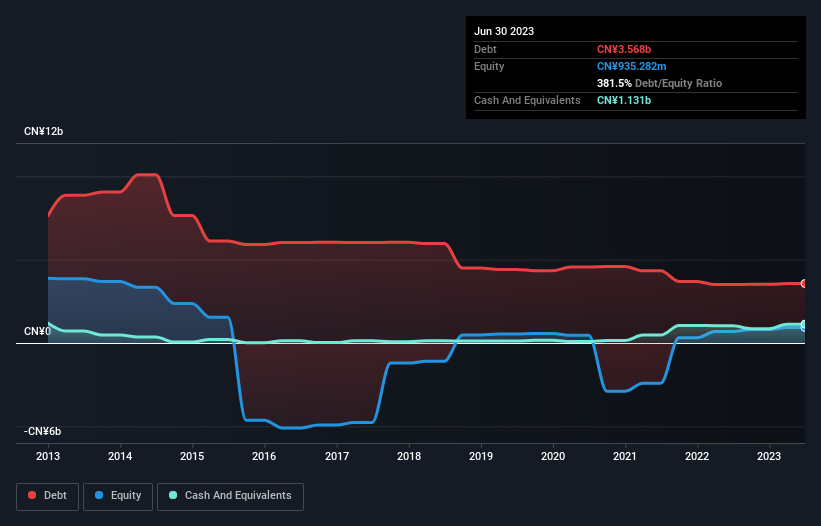Toggle the Equity series legend button

tap(118, 496)
